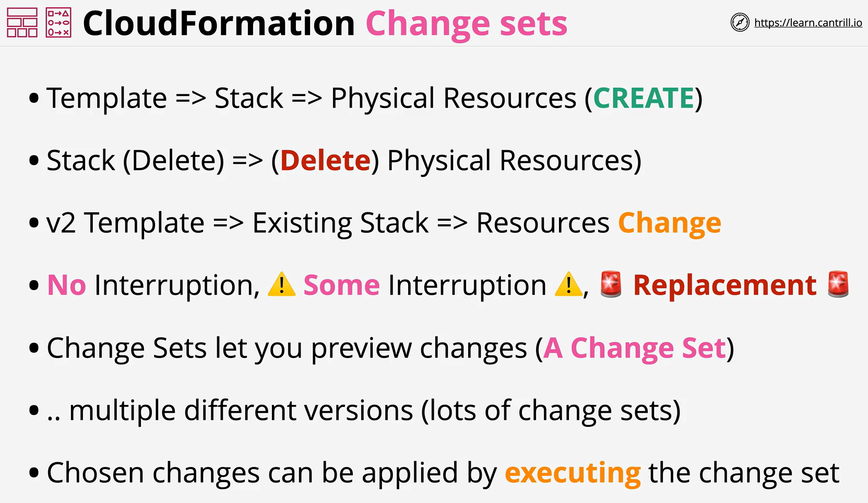The height and width of the screenshot is (503, 868).
Task: Click the 'CloudFormation' title word
Action: coord(219,23)
